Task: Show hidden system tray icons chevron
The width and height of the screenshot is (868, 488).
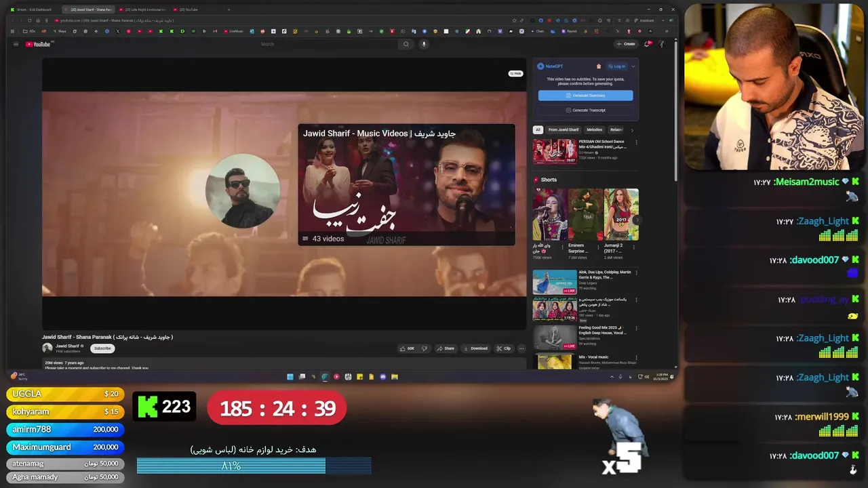Action: 612,377
